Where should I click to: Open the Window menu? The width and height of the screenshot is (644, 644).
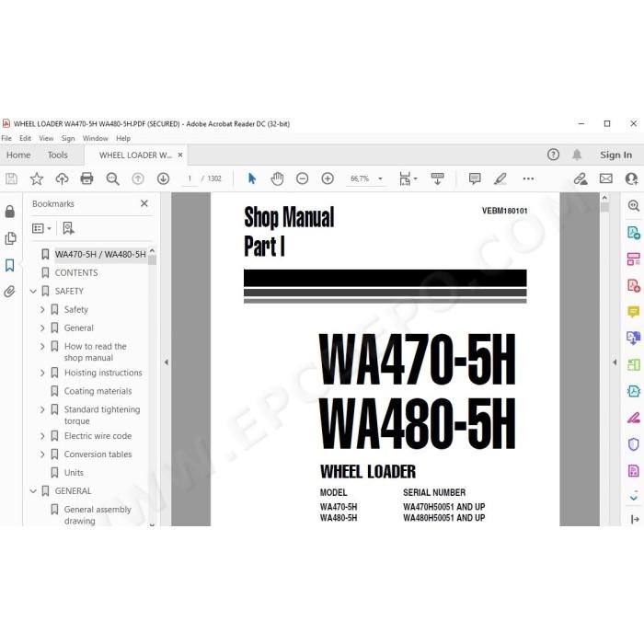click(96, 138)
